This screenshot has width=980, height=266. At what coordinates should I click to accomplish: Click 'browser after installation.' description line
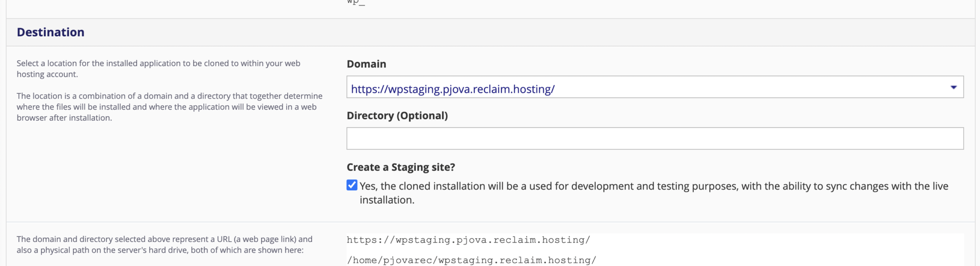64,118
